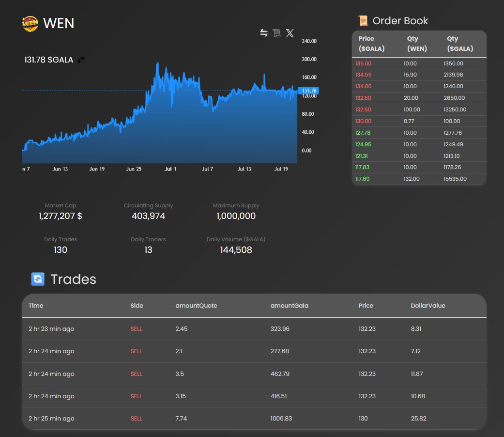Image resolution: width=504 pixels, height=437 pixels.
Task: Click the Order Book heading text
Action: 400,21
